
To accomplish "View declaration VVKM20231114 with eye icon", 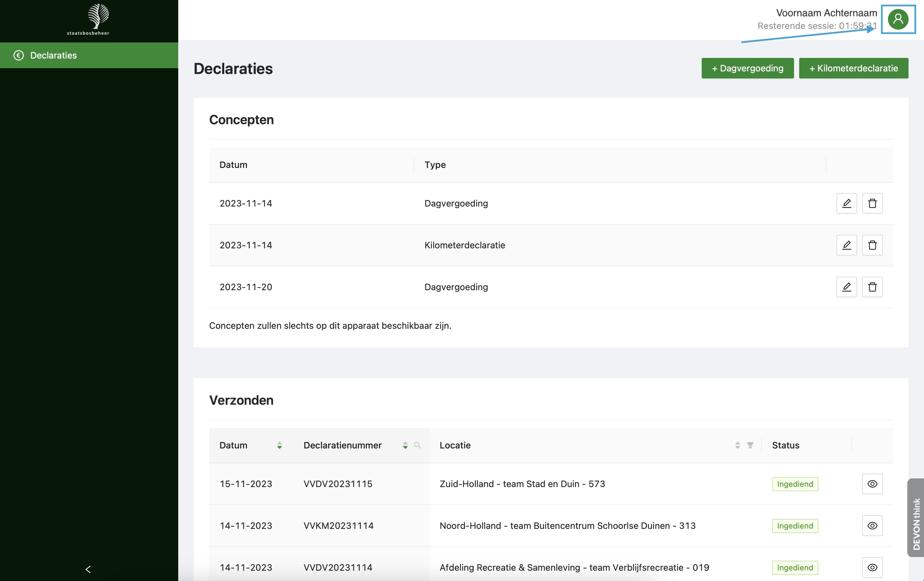I will pos(872,526).
